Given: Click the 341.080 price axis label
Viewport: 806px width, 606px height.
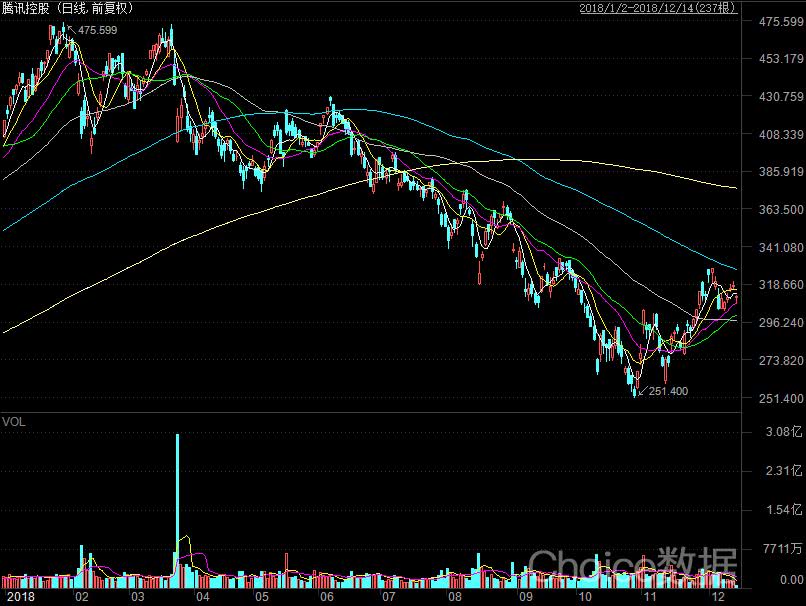Looking at the screenshot, I should click(781, 247).
